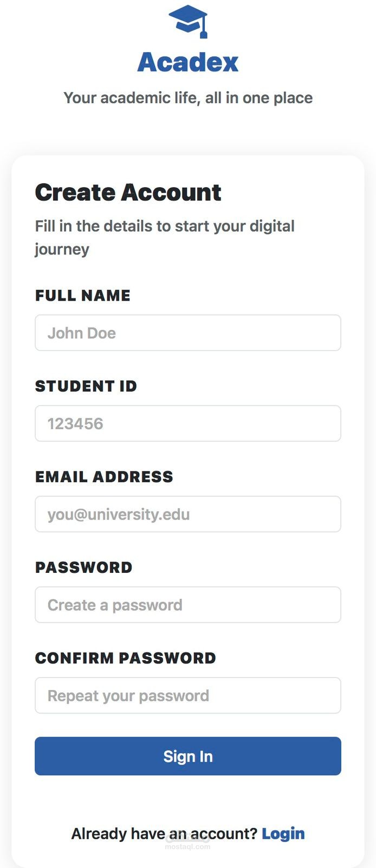Image resolution: width=376 pixels, height=868 pixels.
Task: Focus the 'Create a password' field
Action: click(x=188, y=604)
